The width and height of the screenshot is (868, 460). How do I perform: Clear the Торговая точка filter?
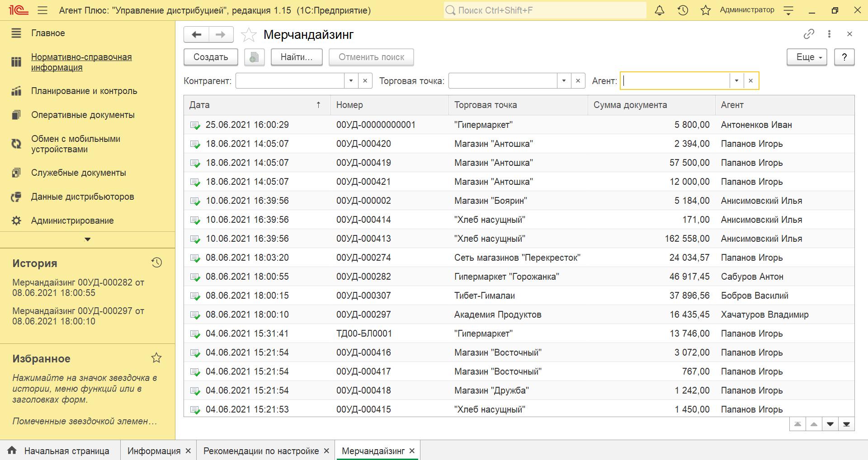[x=578, y=81]
